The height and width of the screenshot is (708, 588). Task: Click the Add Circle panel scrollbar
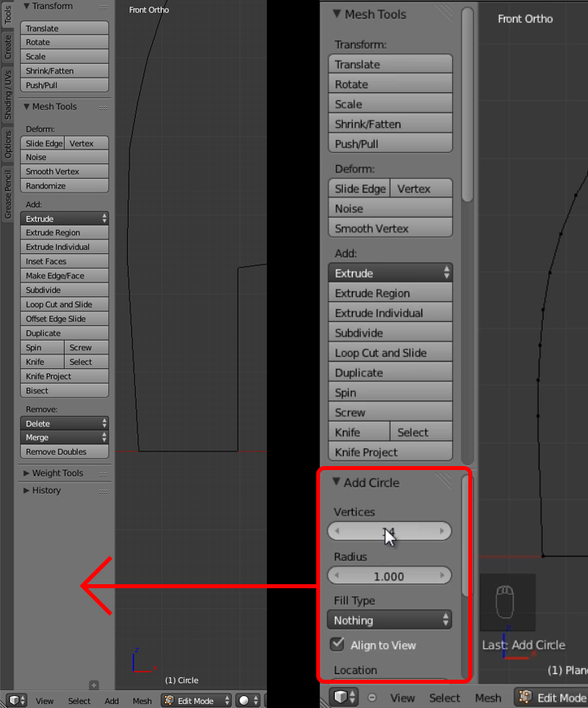pyautogui.click(x=466, y=536)
